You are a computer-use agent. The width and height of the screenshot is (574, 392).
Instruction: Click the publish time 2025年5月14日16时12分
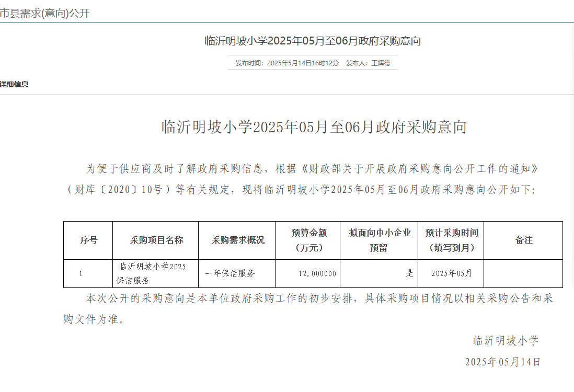click(x=303, y=63)
